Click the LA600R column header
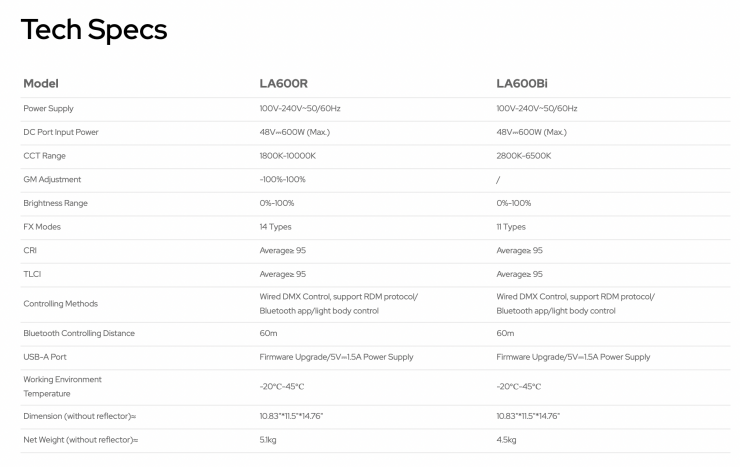Viewport: 740px width, 467px height. [283, 83]
